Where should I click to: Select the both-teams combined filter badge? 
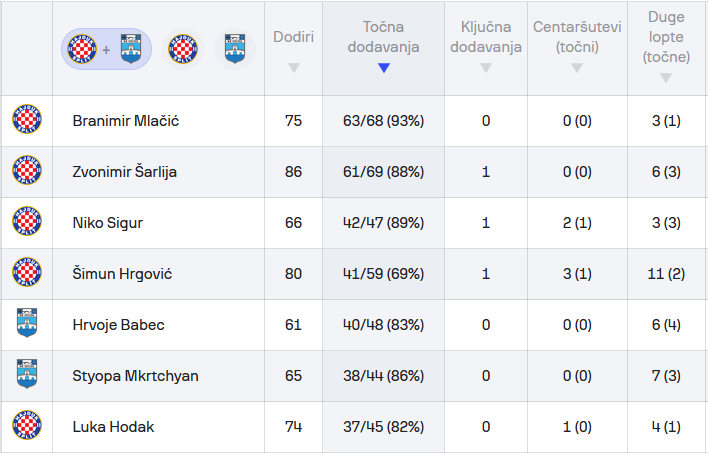pyautogui.click(x=106, y=48)
